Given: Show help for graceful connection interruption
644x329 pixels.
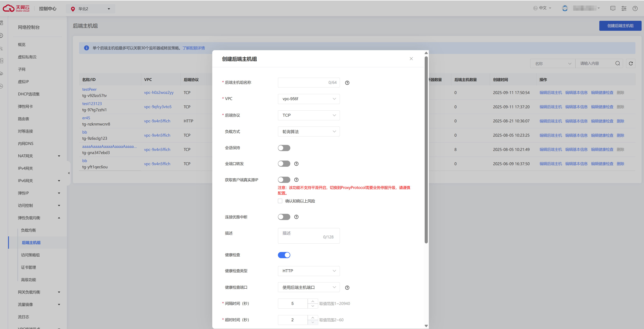Looking at the screenshot, I should [x=296, y=217].
